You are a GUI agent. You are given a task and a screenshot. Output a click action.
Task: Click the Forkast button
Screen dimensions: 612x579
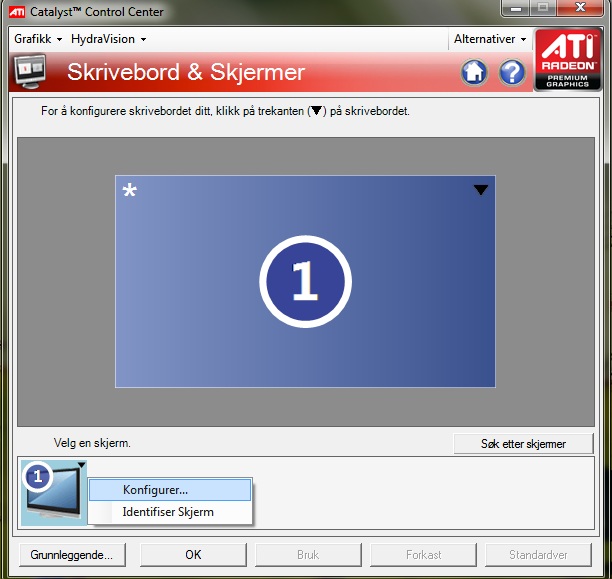(423, 555)
